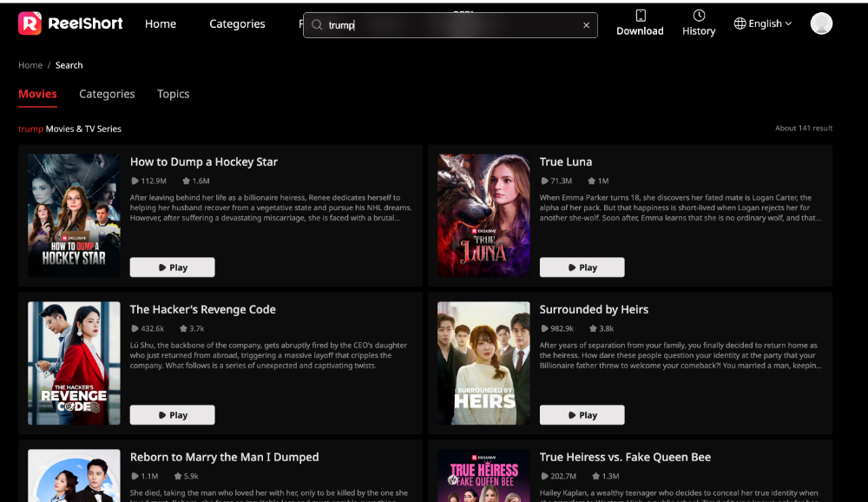This screenshot has width=868, height=502.
Task: Switch to the Movies tab
Action: point(37,94)
